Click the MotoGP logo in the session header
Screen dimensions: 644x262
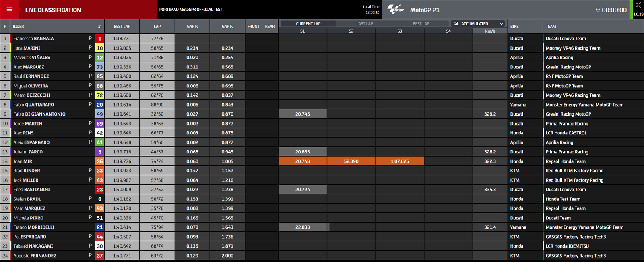(396, 10)
